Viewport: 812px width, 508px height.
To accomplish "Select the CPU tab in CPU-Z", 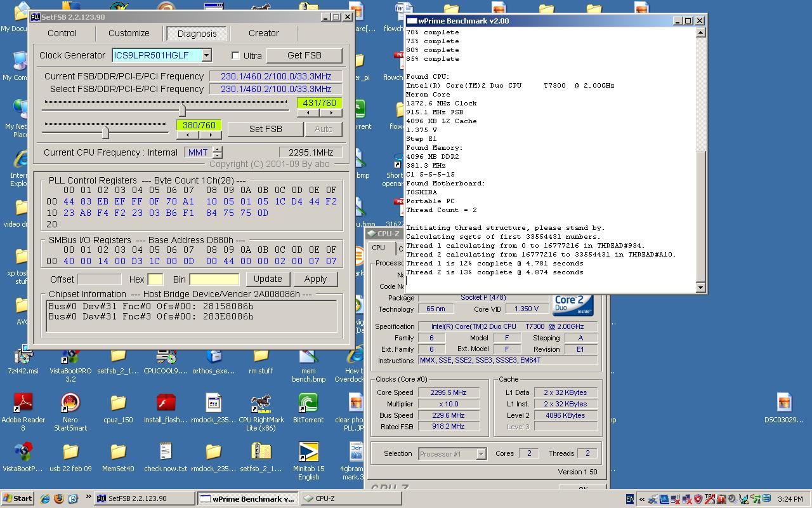I will click(x=378, y=248).
